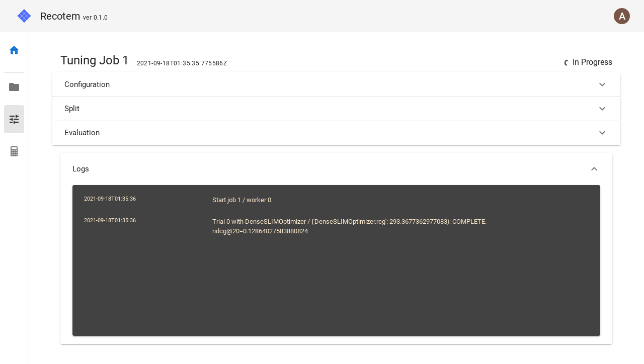Viewport: 644px width, 364px height.
Task: Select the Evaluation panel header label
Action: pos(82,133)
